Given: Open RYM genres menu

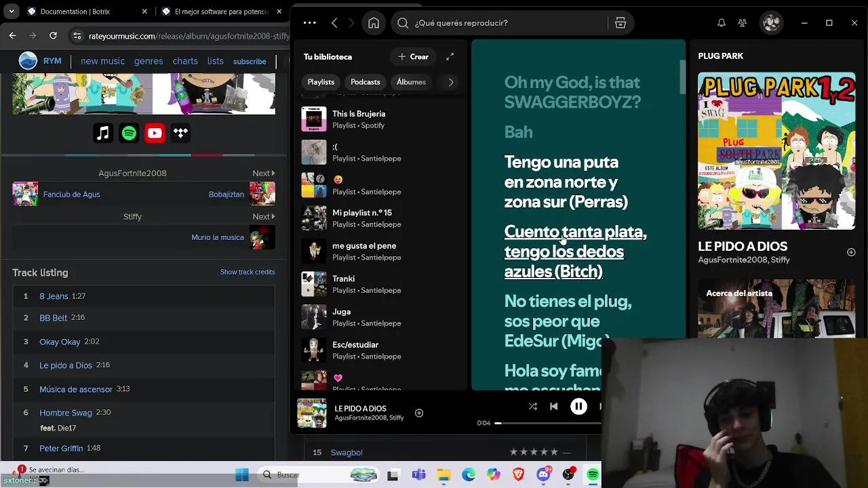Looking at the screenshot, I should click(x=149, y=61).
